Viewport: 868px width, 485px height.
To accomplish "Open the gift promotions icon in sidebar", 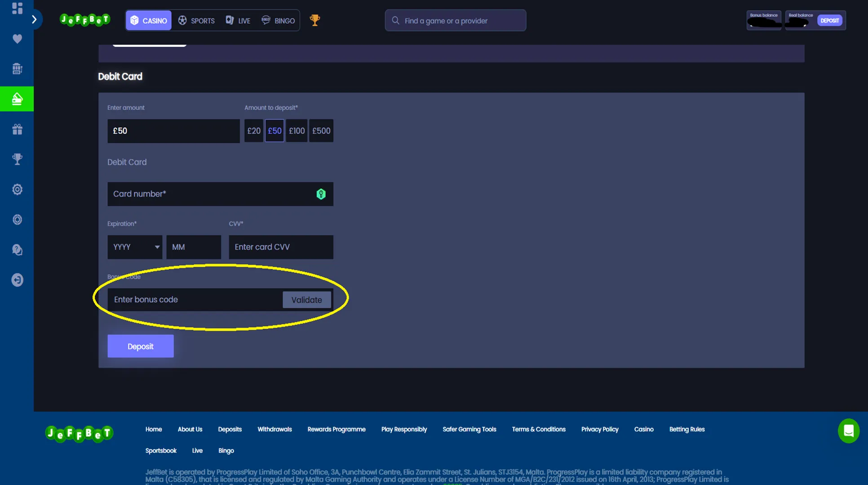I will [17, 129].
